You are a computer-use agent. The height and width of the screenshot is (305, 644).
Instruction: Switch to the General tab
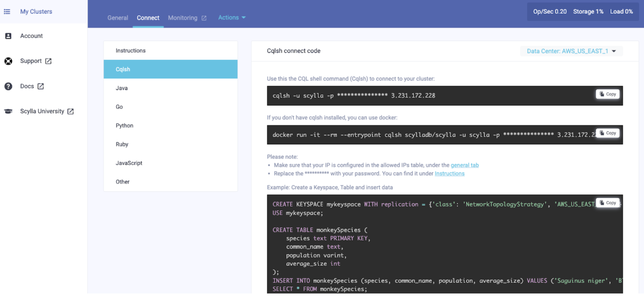point(118,18)
